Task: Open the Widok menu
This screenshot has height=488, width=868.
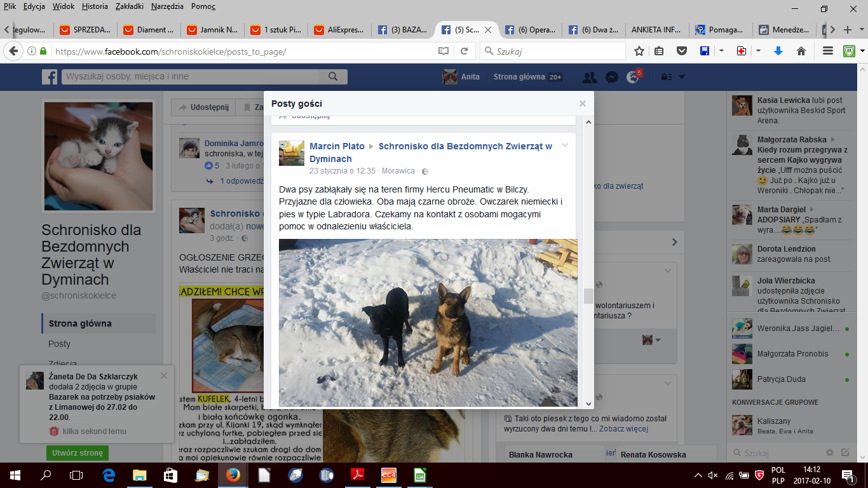Action: tap(64, 6)
